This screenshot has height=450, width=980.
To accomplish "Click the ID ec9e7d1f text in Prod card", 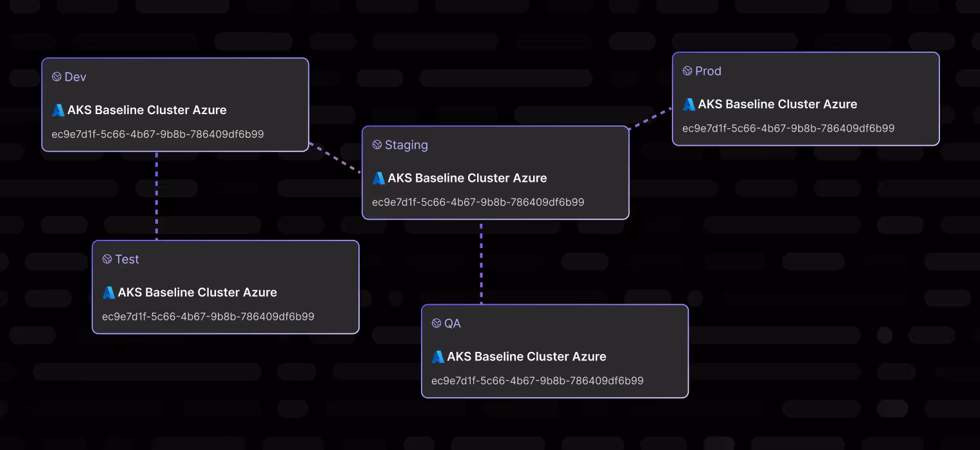I will coord(789,128).
